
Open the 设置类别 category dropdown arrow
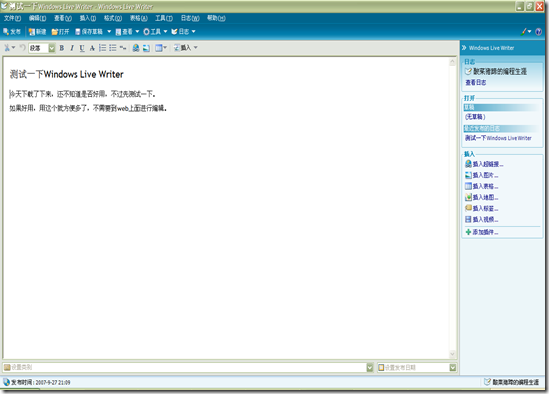click(370, 367)
